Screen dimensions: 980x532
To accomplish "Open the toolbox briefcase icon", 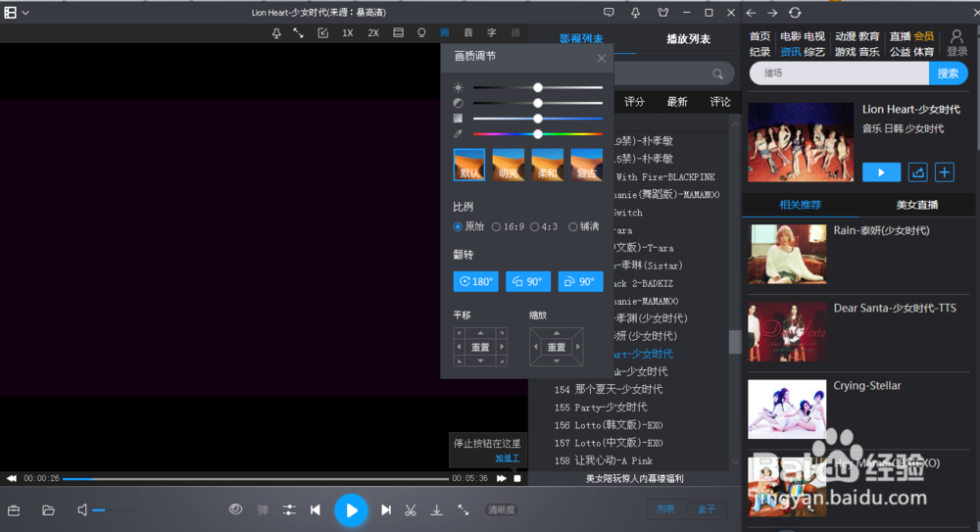I will 14,510.
